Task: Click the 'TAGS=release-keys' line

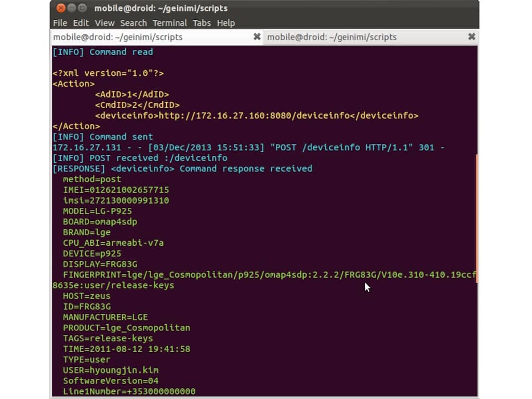Action: pos(108,338)
